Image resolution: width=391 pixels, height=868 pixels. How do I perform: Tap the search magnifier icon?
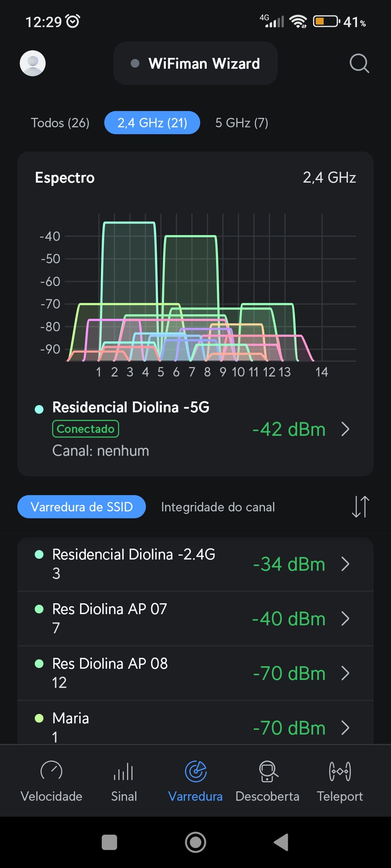click(359, 64)
